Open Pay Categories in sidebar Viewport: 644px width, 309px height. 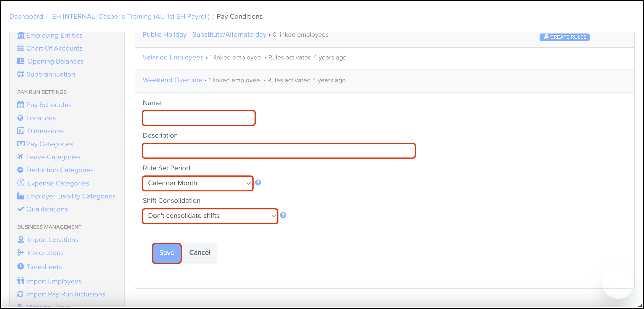[49, 144]
